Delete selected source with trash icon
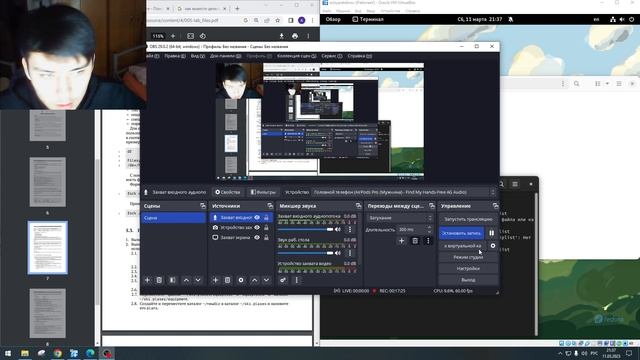 pos(228,280)
